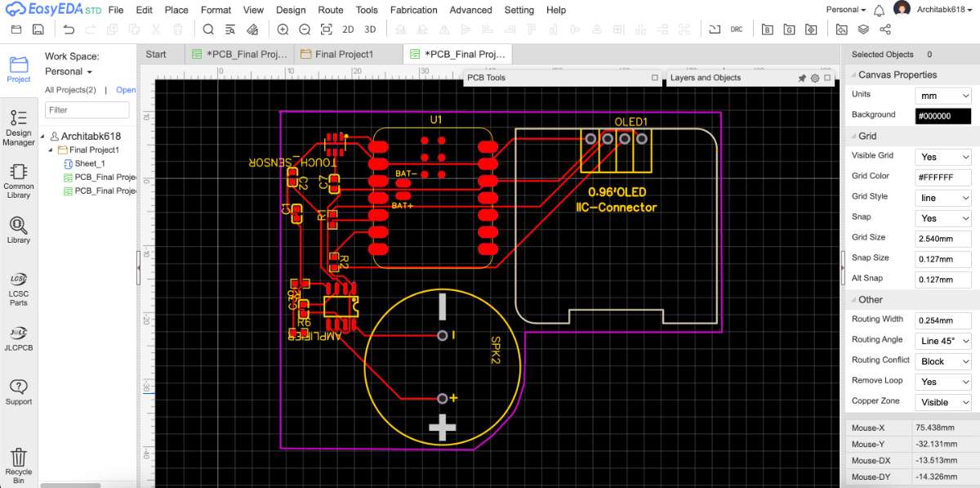Open the Snap dropdown
The image size is (980, 488).
point(943,217)
